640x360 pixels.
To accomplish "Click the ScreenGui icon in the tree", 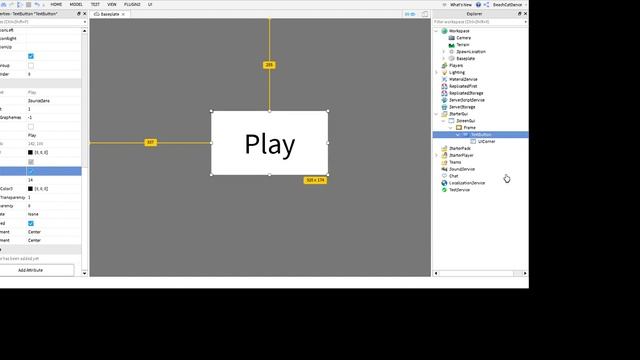I will coord(451,121).
